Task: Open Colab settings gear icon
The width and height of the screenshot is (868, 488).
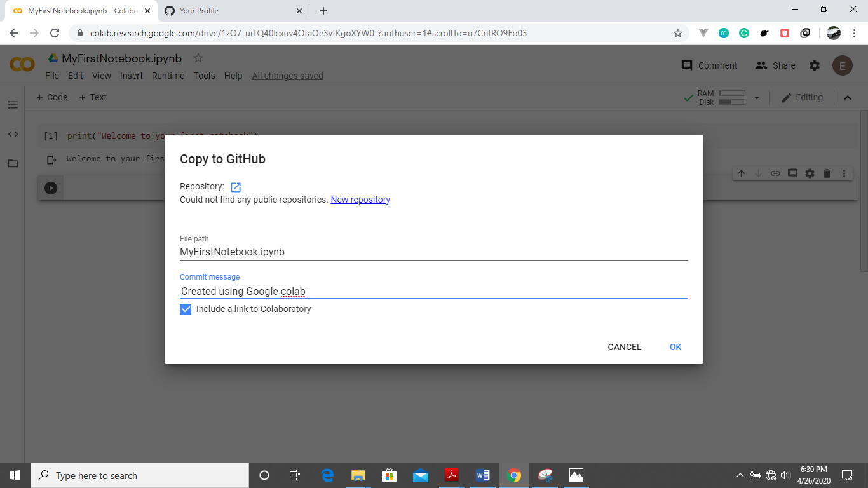Action: (815, 65)
